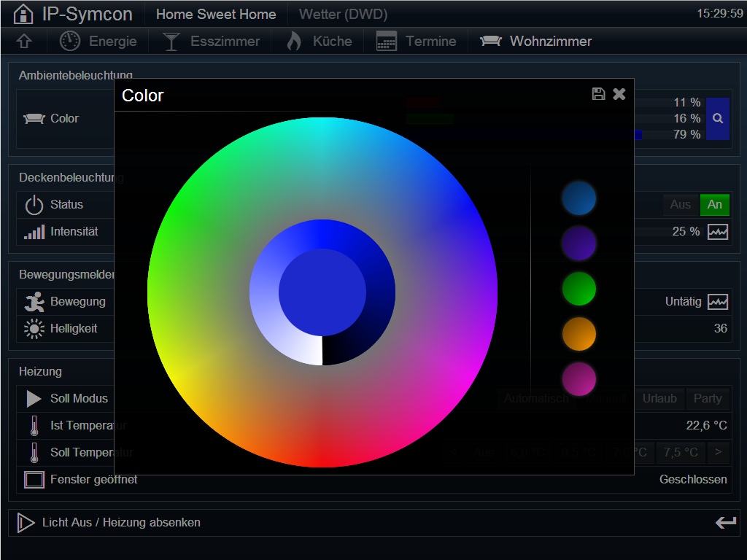
Task: Switch Deckenbeleuchtung status to An
Action: click(714, 205)
